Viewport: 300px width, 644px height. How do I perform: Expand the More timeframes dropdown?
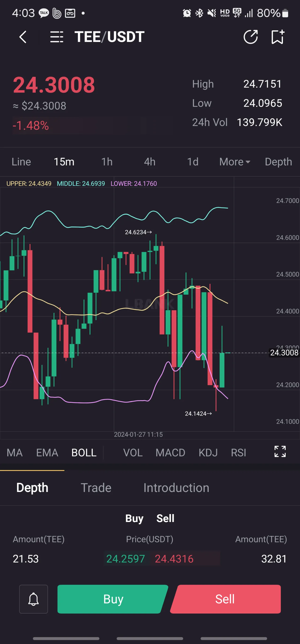235,162
